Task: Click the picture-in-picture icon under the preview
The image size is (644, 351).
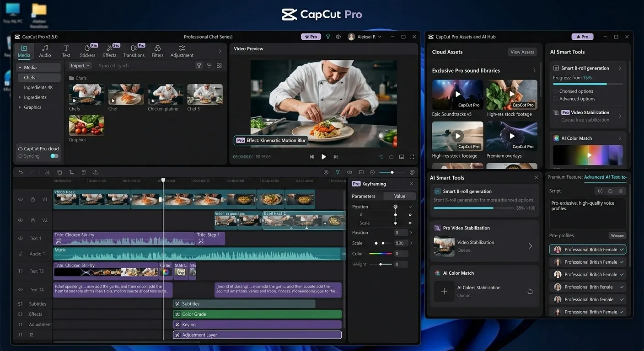Action: pos(402,157)
